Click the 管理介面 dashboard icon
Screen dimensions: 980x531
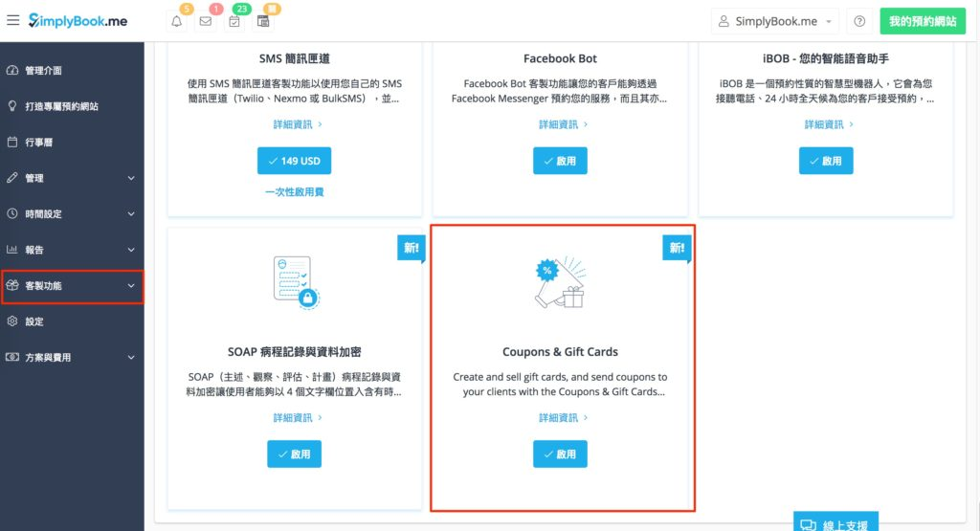point(12,70)
